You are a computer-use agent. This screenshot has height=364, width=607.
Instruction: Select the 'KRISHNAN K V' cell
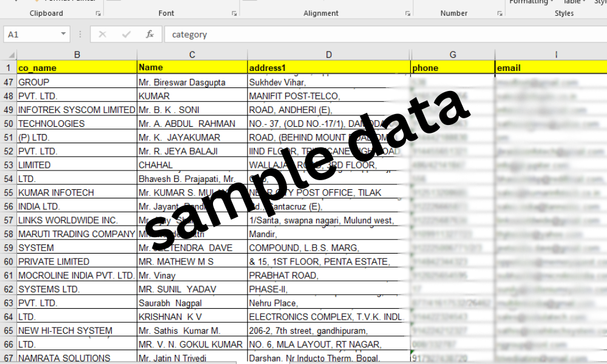tap(192, 317)
